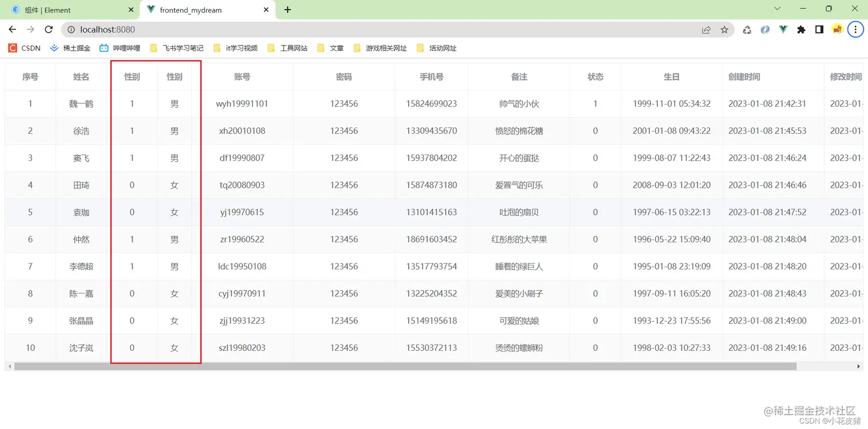Expand the 飞书学习笔记 bookmark folder
This screenshot has width=868, height=429.
tap(176, 48)
